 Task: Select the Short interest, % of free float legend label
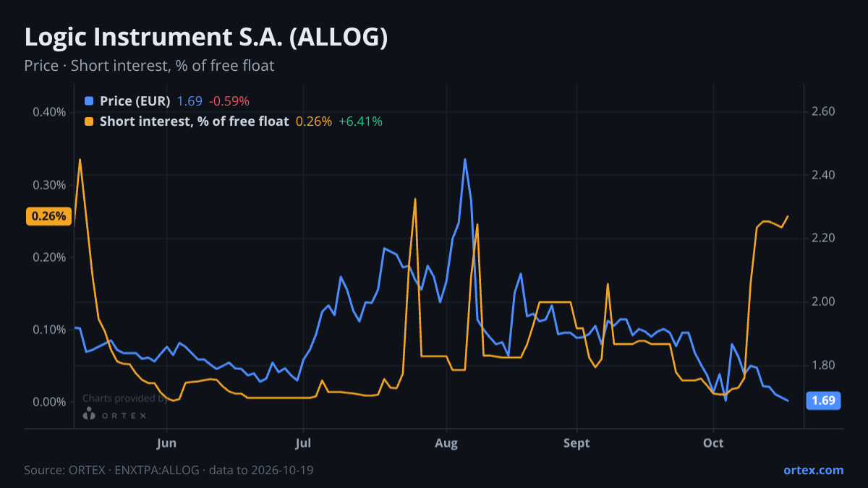[195, 121]
